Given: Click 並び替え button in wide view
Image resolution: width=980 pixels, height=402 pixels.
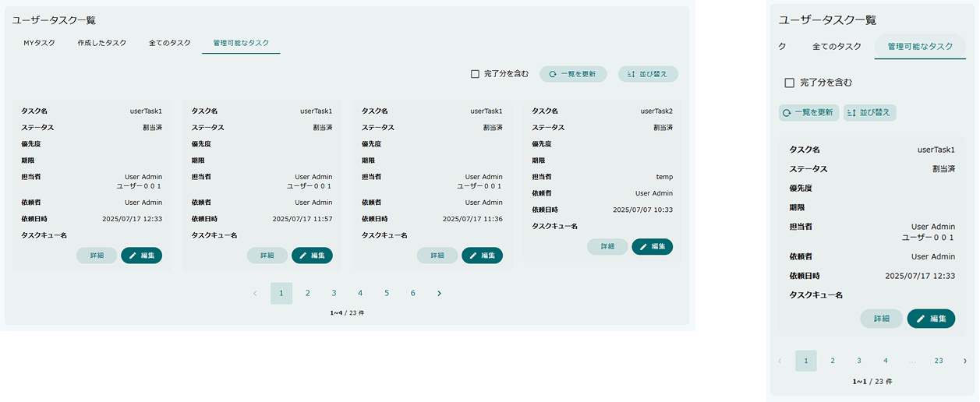Looking at the screenshot, I should click(648, 74).
